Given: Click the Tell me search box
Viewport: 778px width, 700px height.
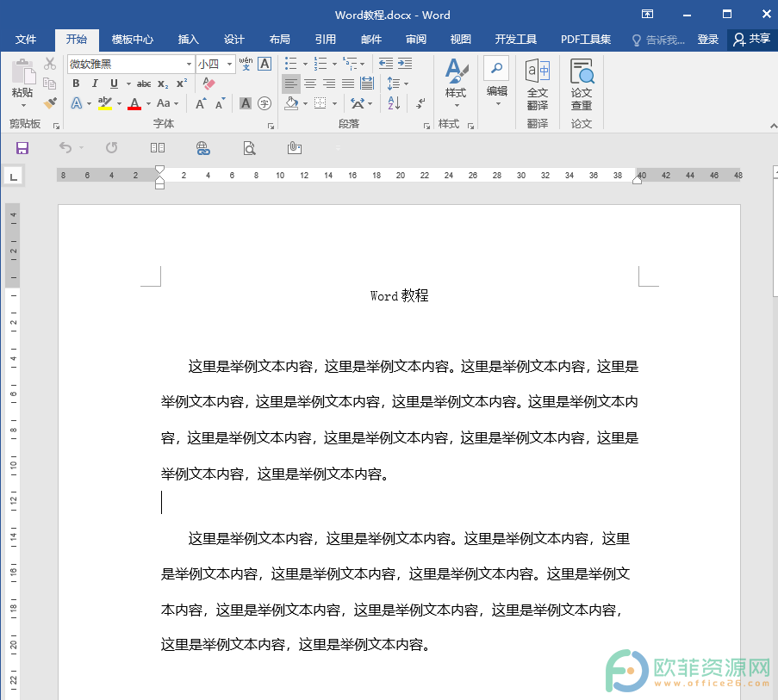Looking at the screenshot, I should click(658, 40).
